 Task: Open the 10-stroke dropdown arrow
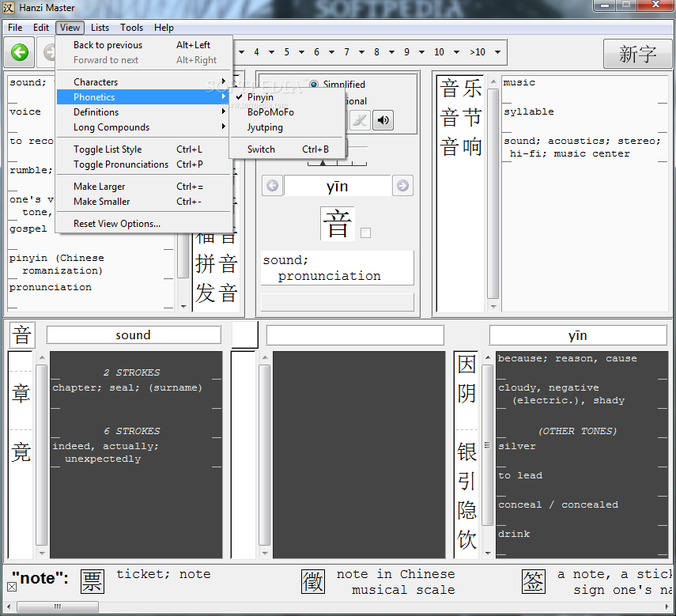456,52
